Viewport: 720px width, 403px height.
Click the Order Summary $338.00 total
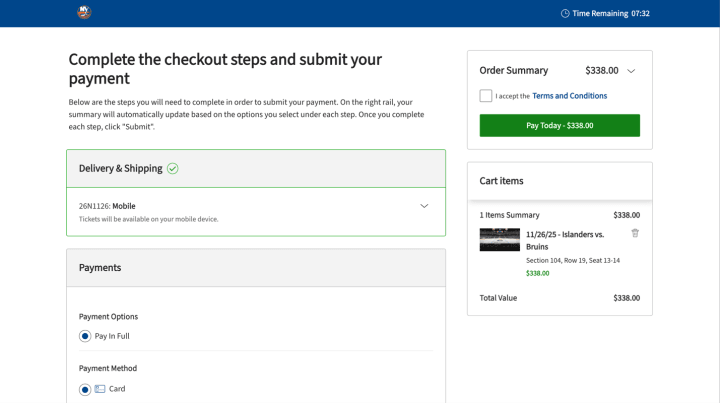tap(601, 71)
